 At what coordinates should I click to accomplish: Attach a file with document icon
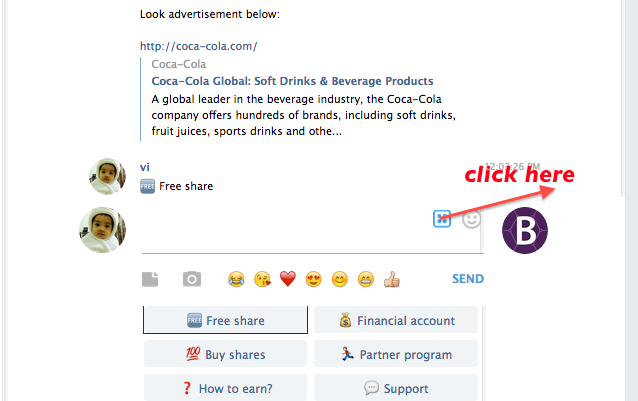pyautogui.click(x=150, y=279)
